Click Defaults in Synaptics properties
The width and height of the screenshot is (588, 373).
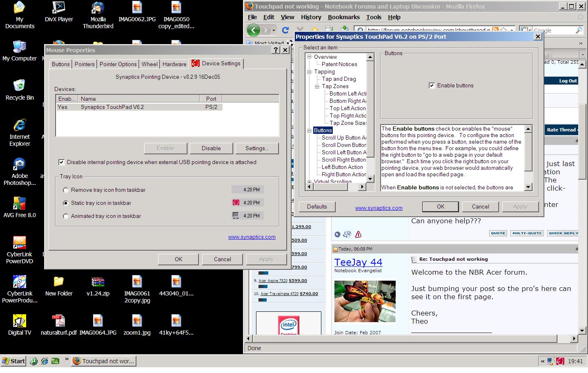pos(317,206)
